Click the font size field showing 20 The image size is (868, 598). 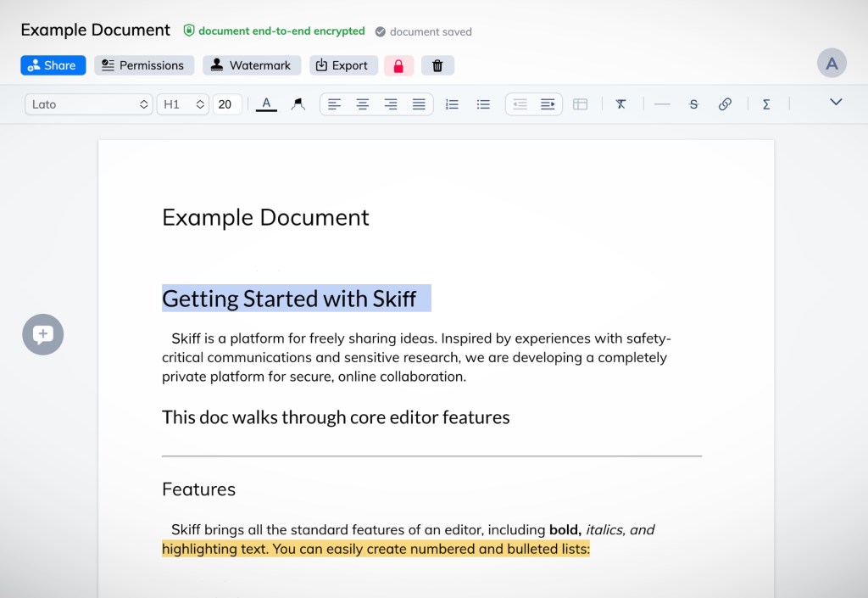coord(226,104)
